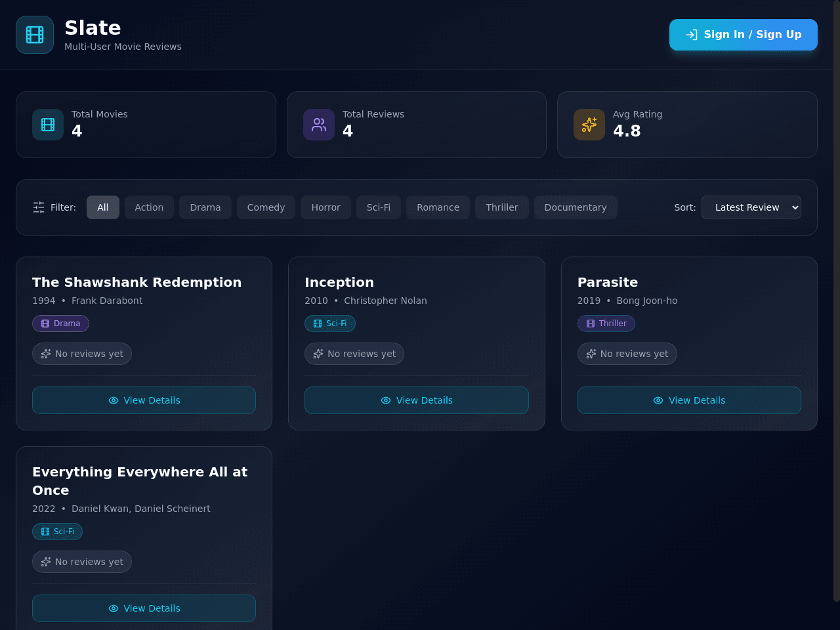The width and height of the screenshot is (840, 630).
Task: Click the Everything Everywhere All at Once title
Action: 140,481
